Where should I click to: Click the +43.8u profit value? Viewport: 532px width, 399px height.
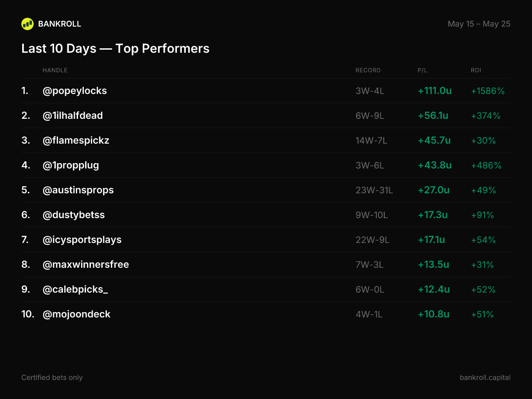[x=434, y=165]
